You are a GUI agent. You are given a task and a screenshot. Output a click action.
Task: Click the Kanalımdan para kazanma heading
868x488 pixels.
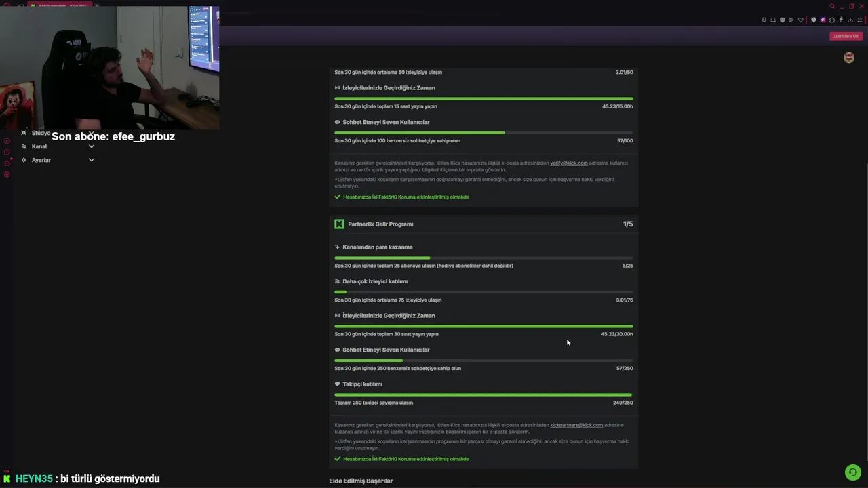(x=378, y=247)
